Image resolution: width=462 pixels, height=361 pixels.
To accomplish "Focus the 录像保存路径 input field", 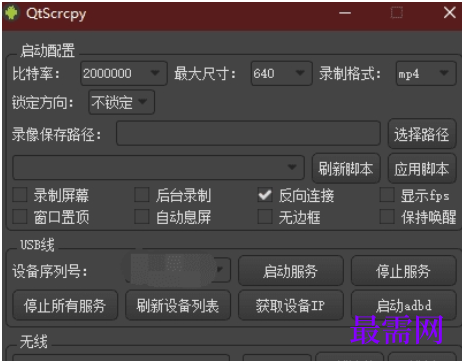I will (248, 133).
